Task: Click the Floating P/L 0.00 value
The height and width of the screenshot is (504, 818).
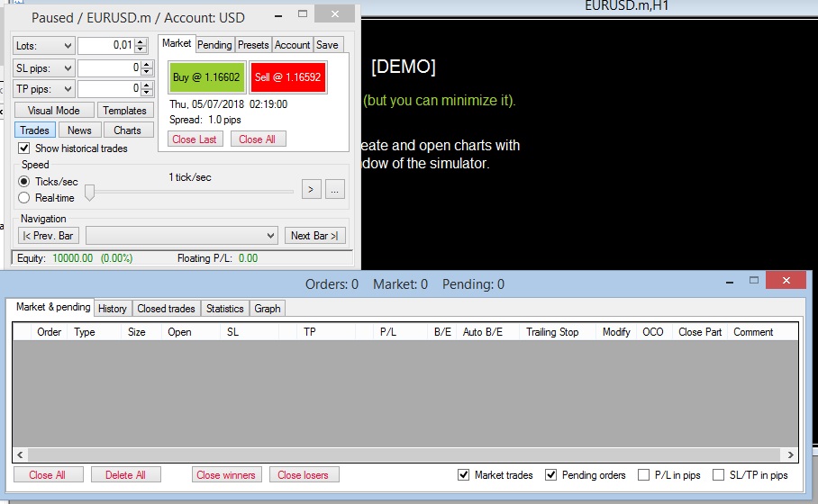Action: pos(249,258)
